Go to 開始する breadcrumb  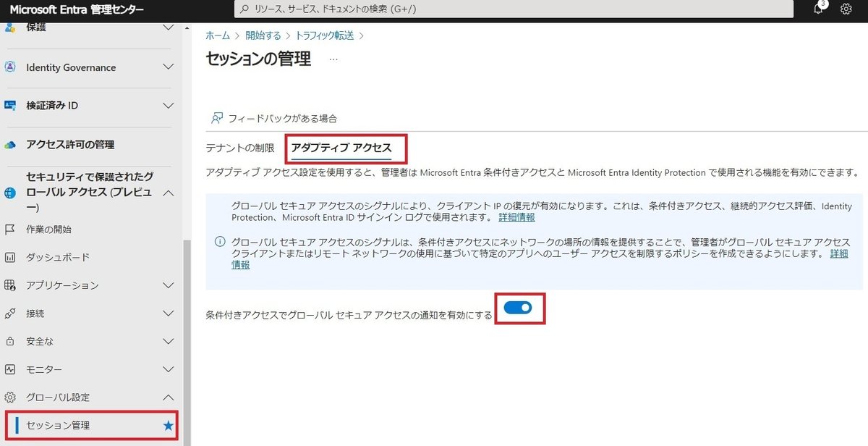tap(263, 35)
